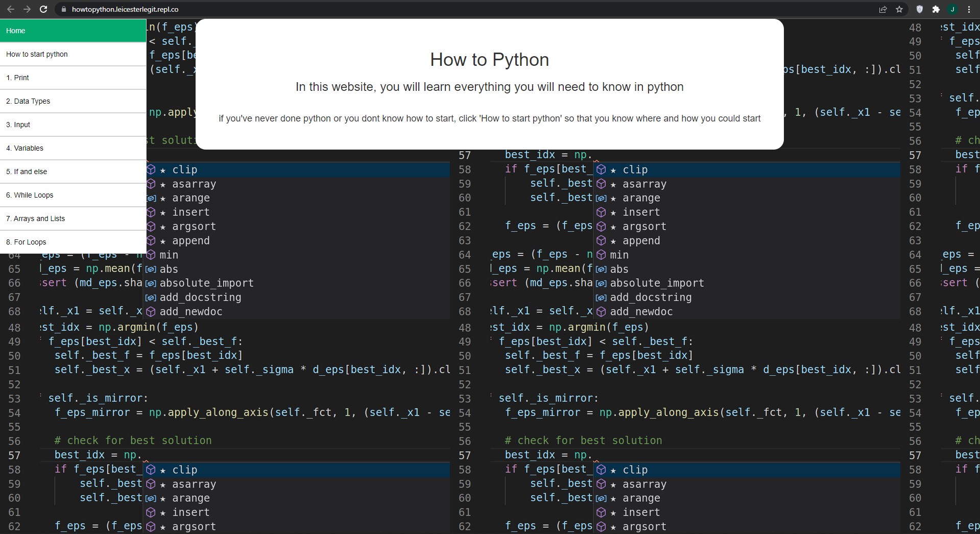Screen dimensions: 980x534
Task: Open the '6. While Loops' section
Action: pyautogui.click(x=30, y=195)
